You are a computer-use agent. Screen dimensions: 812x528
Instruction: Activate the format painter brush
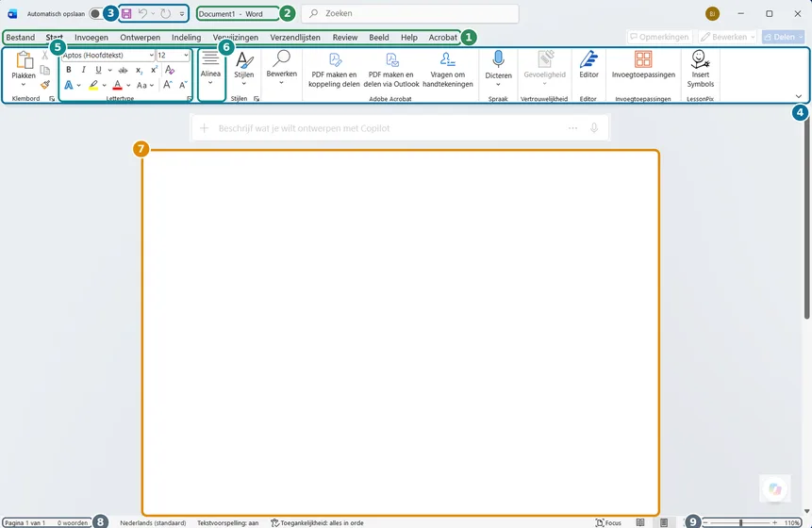point(45,84)
